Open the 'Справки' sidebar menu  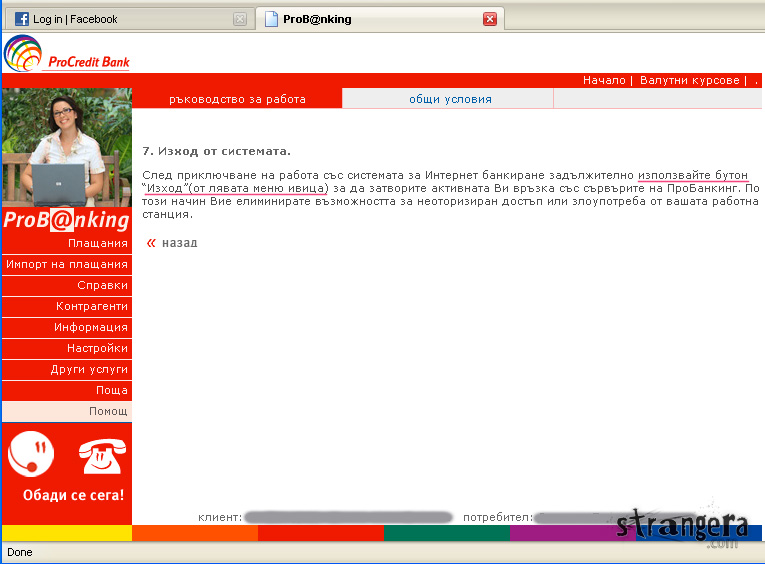pyautogui.click(x=102, y=285)
